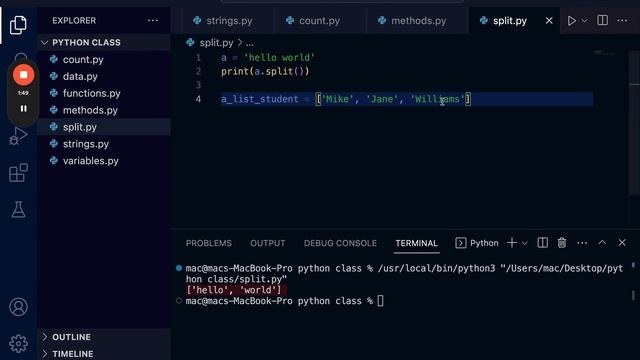Close the terminal panel

point(622,243)
